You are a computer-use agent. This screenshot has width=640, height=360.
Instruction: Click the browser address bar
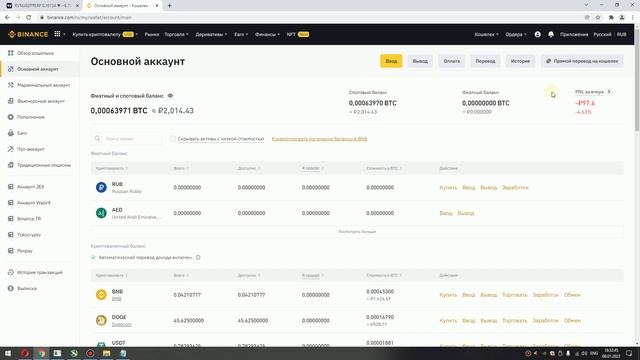(x=310, y=17)
